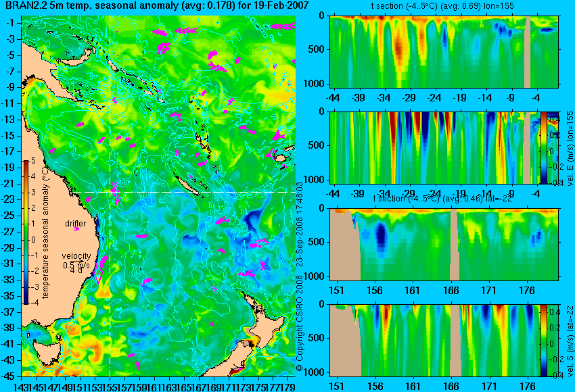Image resolution: width=575 pixels, height=392 pixels.
Task: Click the white dashed vertical line at longitude 155
Action: pyautogui.click(x=110, y=196)
